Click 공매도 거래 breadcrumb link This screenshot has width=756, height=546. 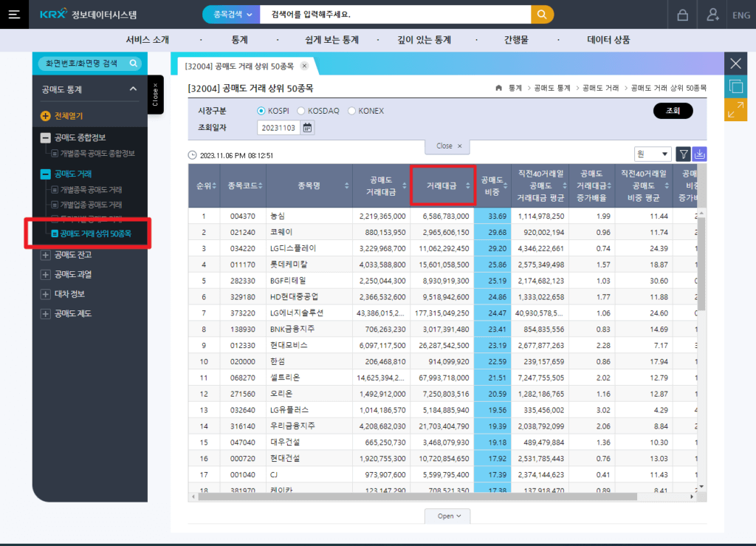point(600,88)
